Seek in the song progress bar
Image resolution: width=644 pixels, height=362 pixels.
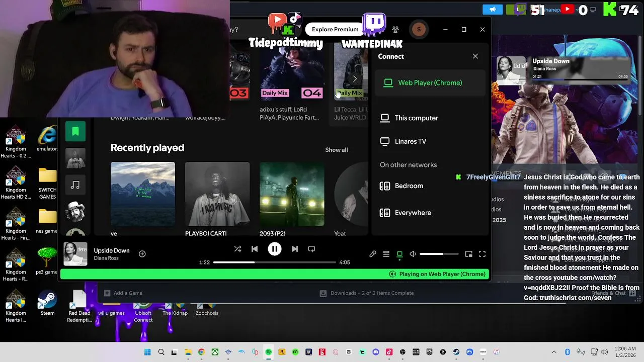click(x=274, y=262)
